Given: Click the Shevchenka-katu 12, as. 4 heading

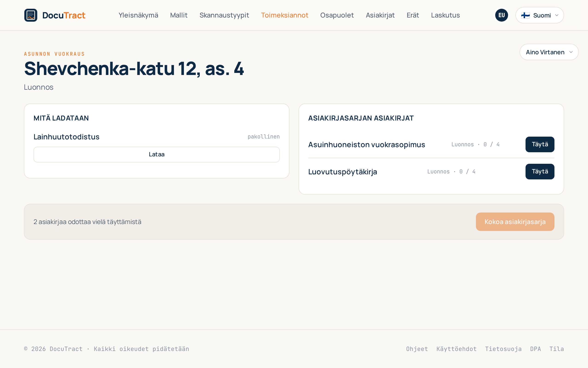Looking at the screenshot, I should [x=134, y=69].
